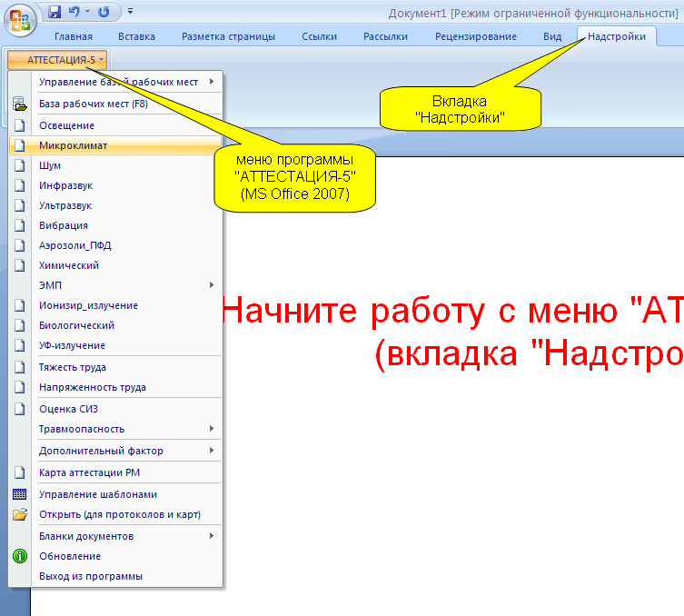The width and height of the screenshot is (684, 616).
Task: Click icon beside База рабочих мест (F8)
Action: [x=20, y=104]
